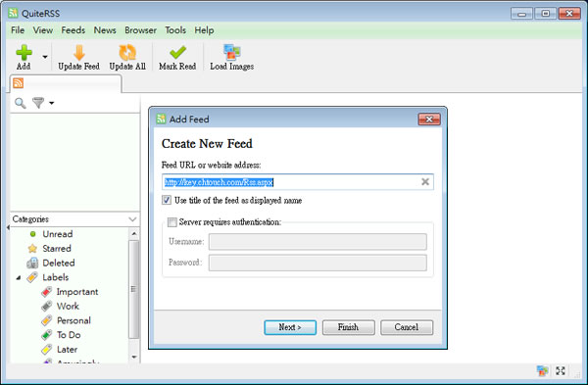Viewport: 588px width, 385px height.
Task: Select the Starred category
Action: pos(57,249)
